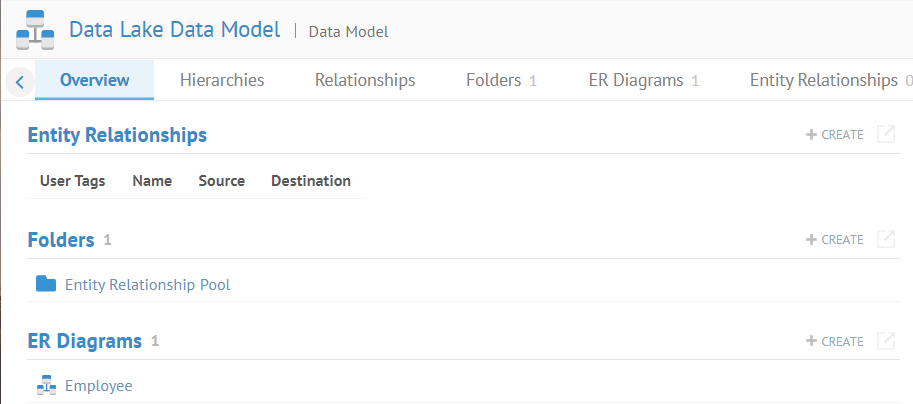Open ER Diagrams section pop-out icon

(885, 341)
